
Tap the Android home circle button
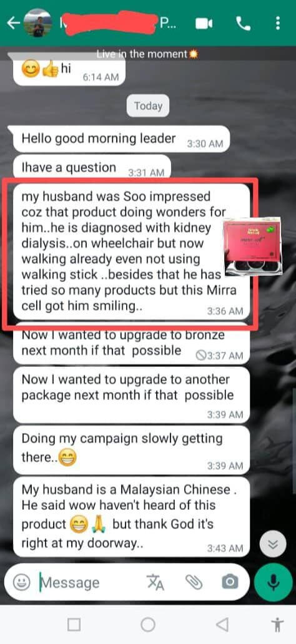coord(148,625)
